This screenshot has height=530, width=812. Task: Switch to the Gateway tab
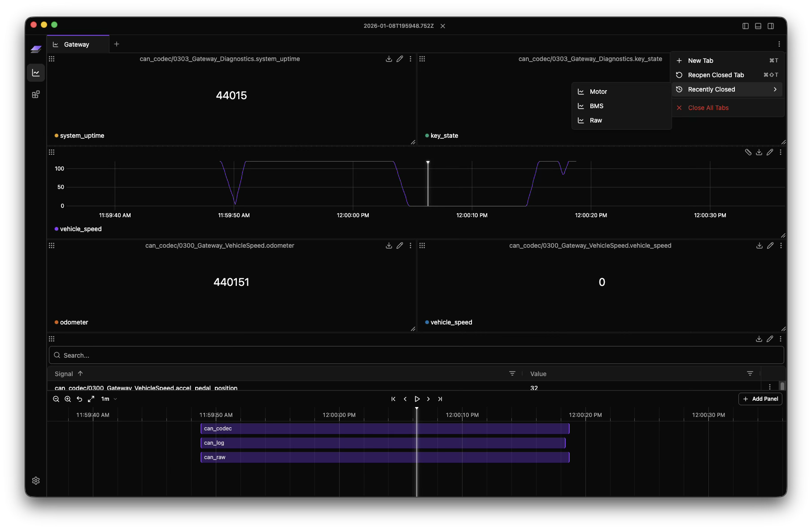[76, 44]
